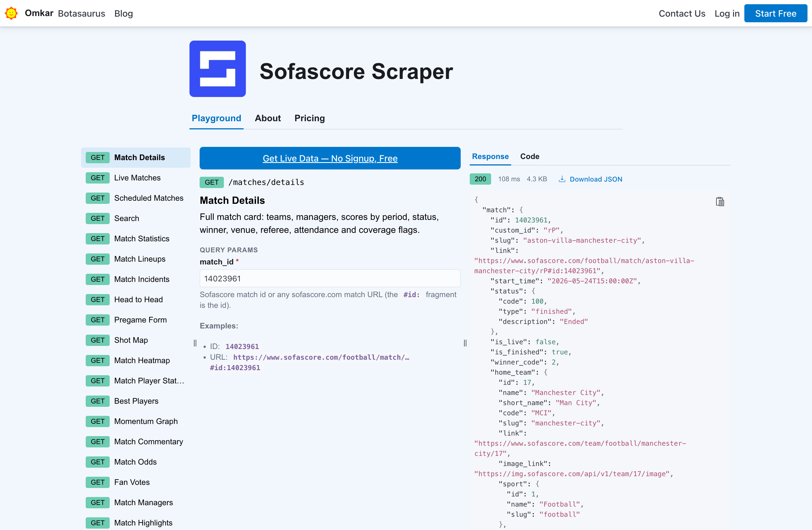The height and width of the screenshot is (530, 812).
Task: Click the 108 ms response time
Action: (509, 179)
